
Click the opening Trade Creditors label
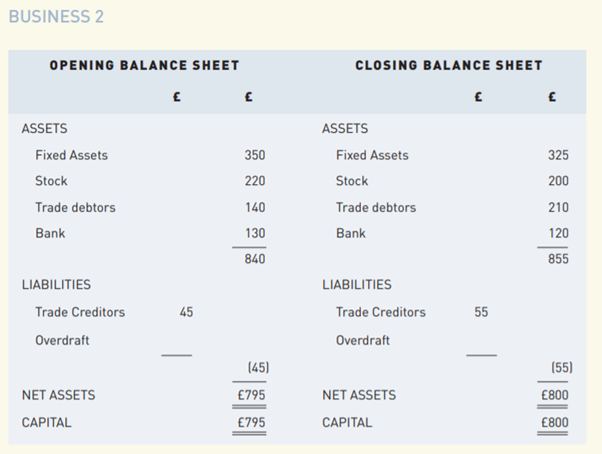pos(80,312)
